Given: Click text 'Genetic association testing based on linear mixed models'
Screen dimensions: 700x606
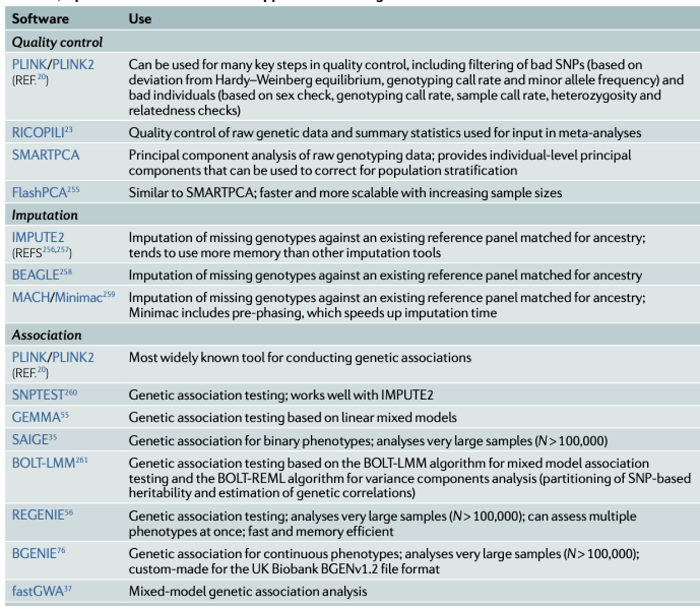Looking at the screenshot, I should [293, 417].
